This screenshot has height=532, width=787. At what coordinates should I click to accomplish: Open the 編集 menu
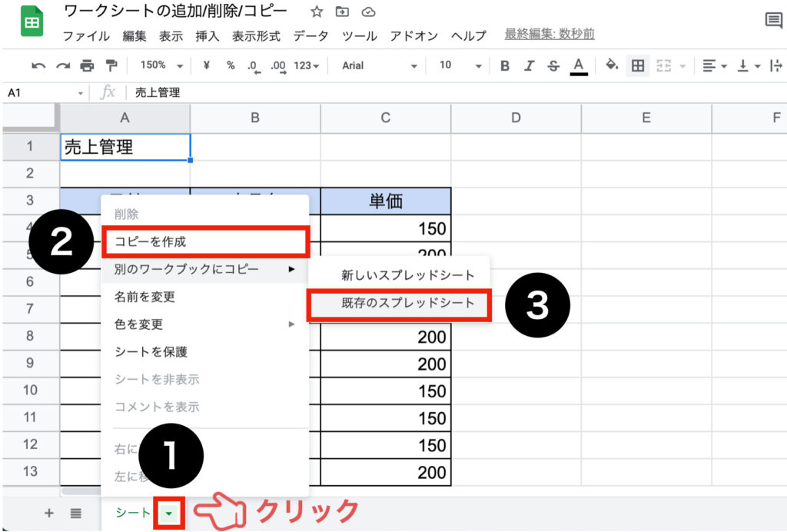134,35
